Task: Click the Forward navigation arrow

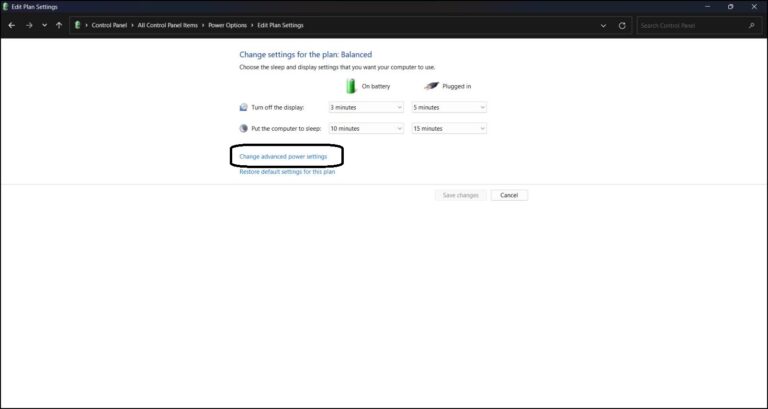Action: pos(27,25)
